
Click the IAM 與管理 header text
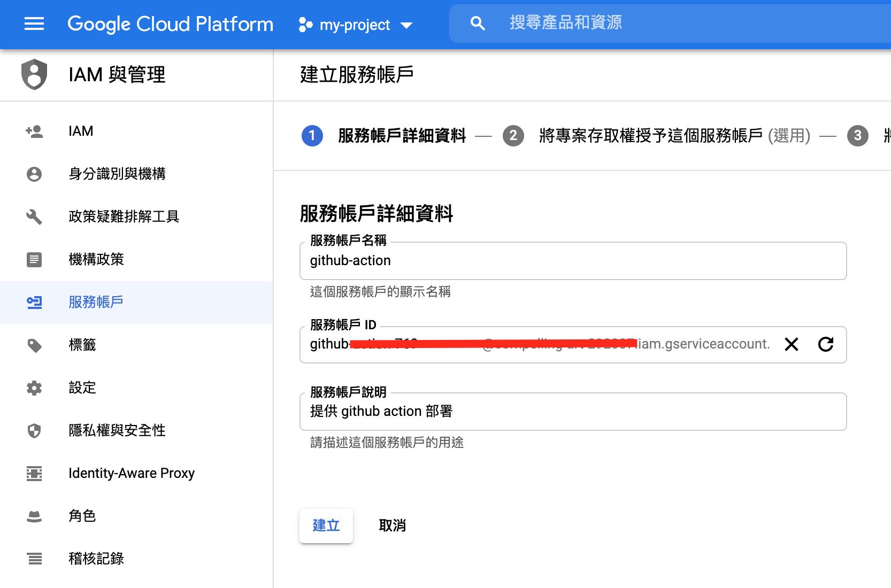[x=117, y=74]
